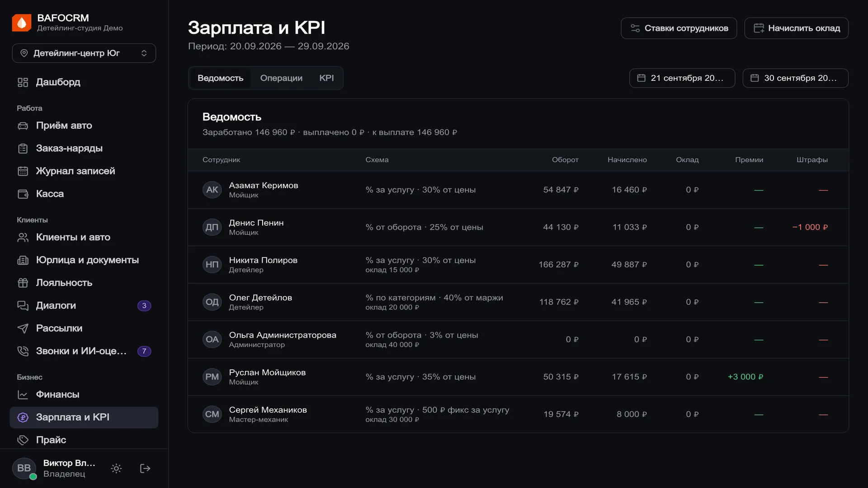The height and width of the screenshot is (488, 868).
Task: Open the Диалоги menu item label
Action: (56, 305)
